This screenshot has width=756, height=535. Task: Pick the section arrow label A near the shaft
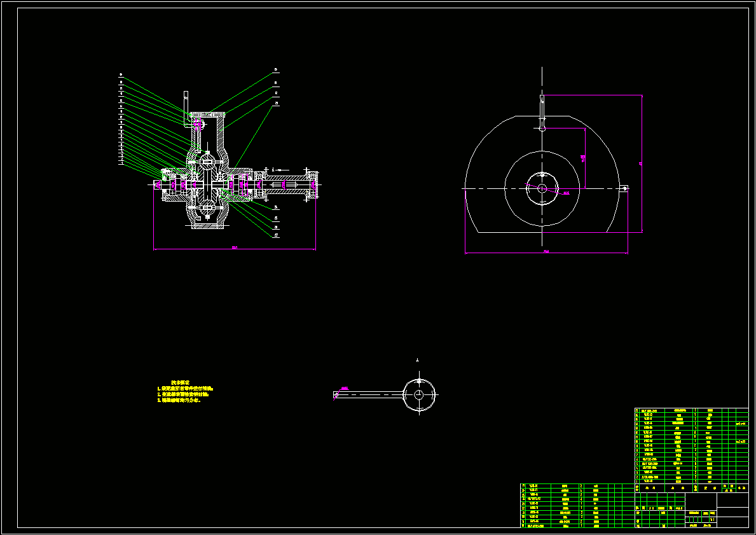[273, 170]
